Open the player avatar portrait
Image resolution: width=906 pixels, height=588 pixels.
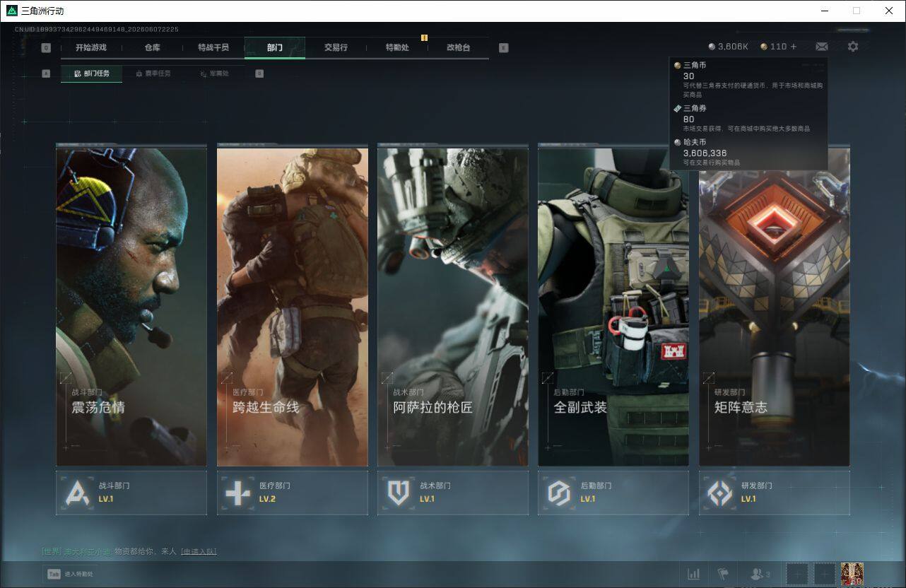pyautogui.click(x=852, y=574)
